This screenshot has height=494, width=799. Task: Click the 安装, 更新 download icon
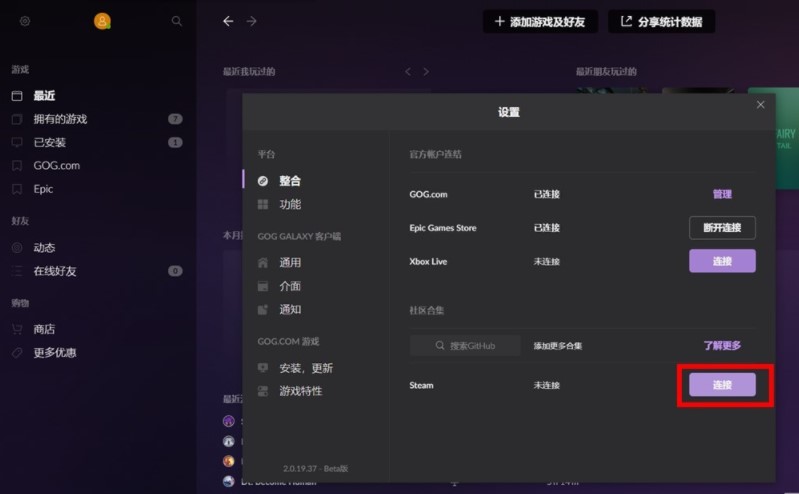tap(263, 368)
